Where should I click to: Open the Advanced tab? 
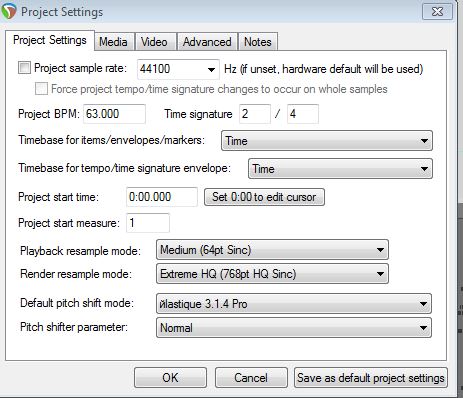[x=207, y=42]
